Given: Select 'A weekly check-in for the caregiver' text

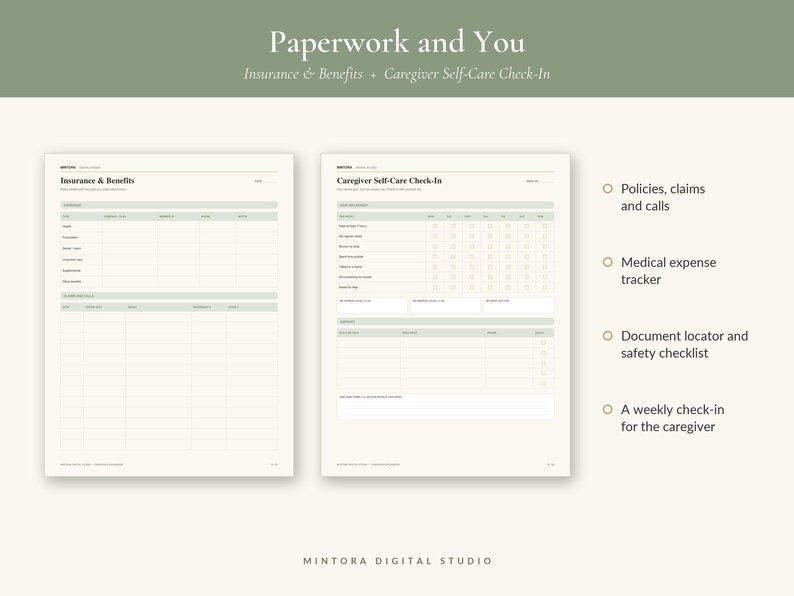Looking at the screenshot, I should [672, 418].
